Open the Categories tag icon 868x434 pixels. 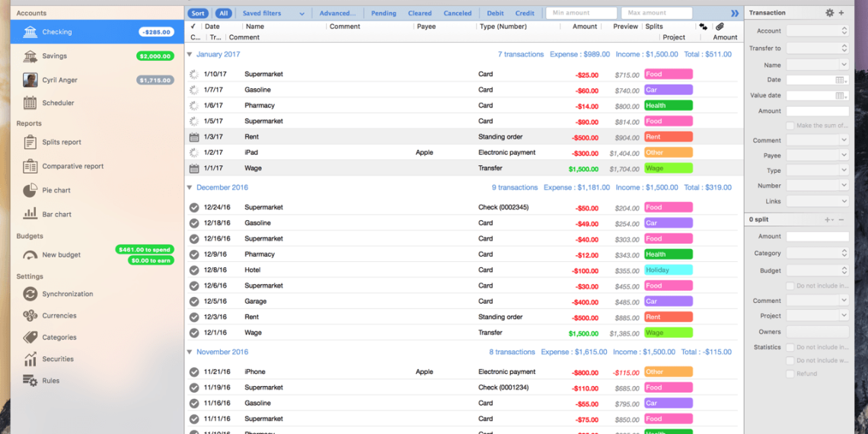point(30,337)
